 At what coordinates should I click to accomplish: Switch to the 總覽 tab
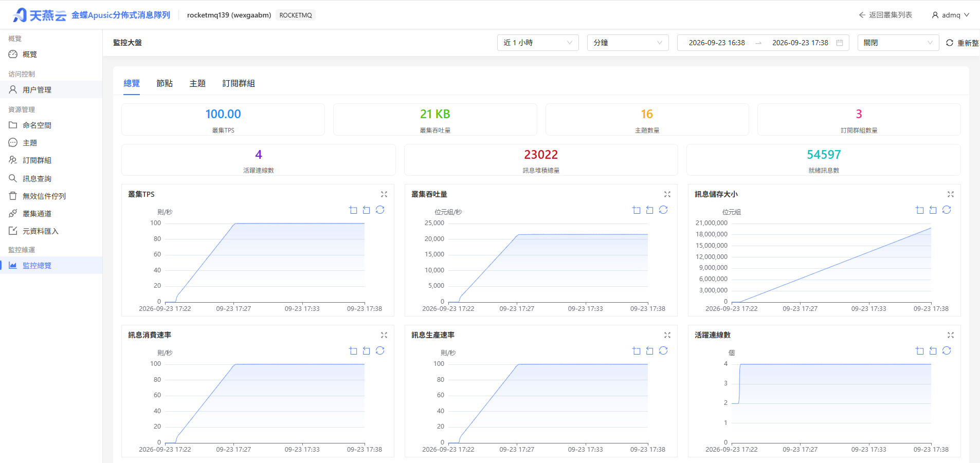132,83
